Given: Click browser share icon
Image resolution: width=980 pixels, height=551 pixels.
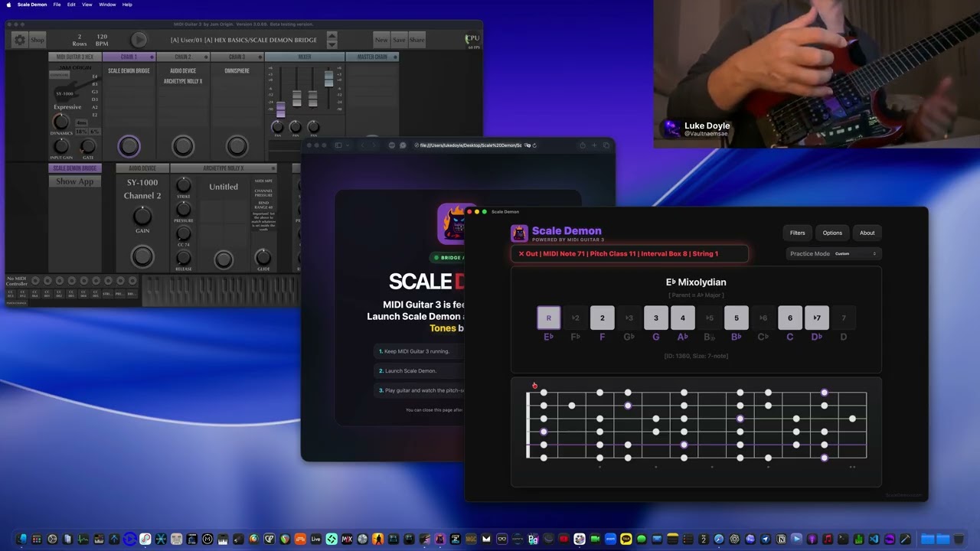Looking at the screenshot, I should pyautogui.click(x=582, y=145).
